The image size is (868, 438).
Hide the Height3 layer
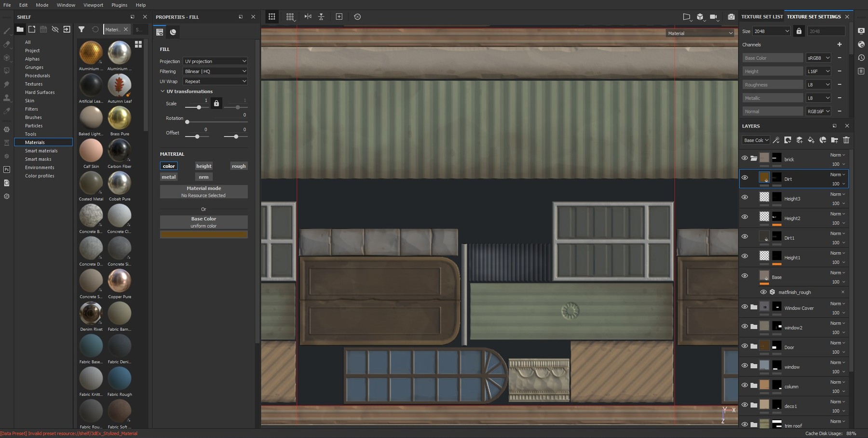(x=745, y=197)
